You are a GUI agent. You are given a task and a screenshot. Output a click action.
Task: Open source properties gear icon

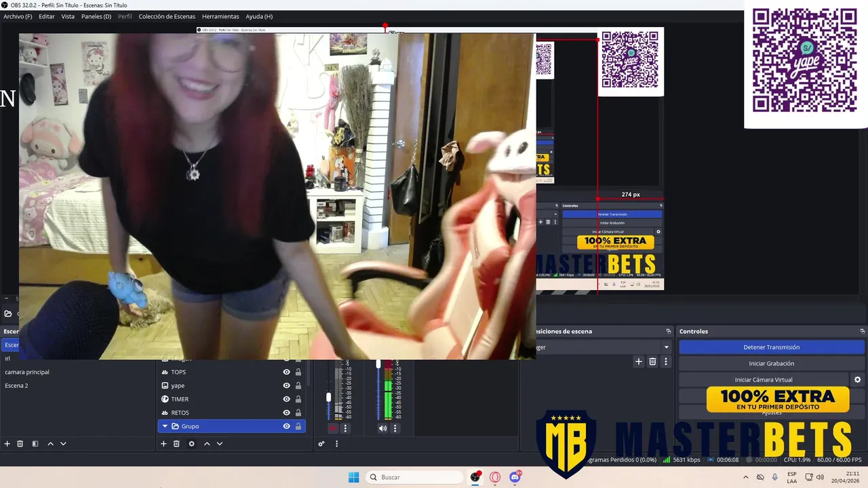pos(192,444)
